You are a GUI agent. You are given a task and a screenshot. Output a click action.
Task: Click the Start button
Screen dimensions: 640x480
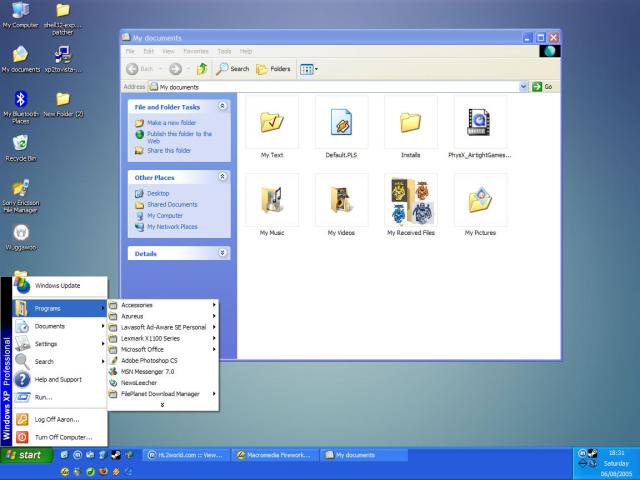(x=26, y=455)
